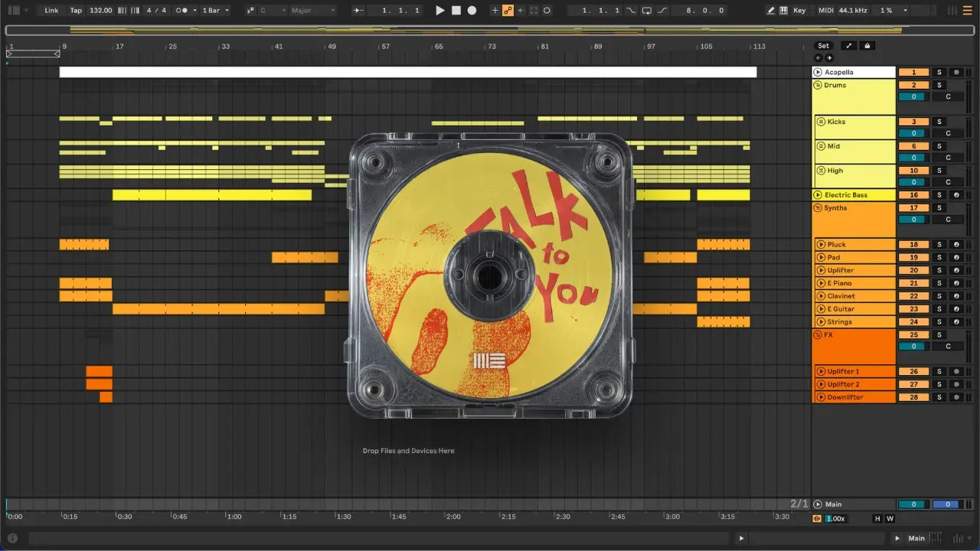
Task: Collapse the Synths group track
Action: [x=818, y=208]
